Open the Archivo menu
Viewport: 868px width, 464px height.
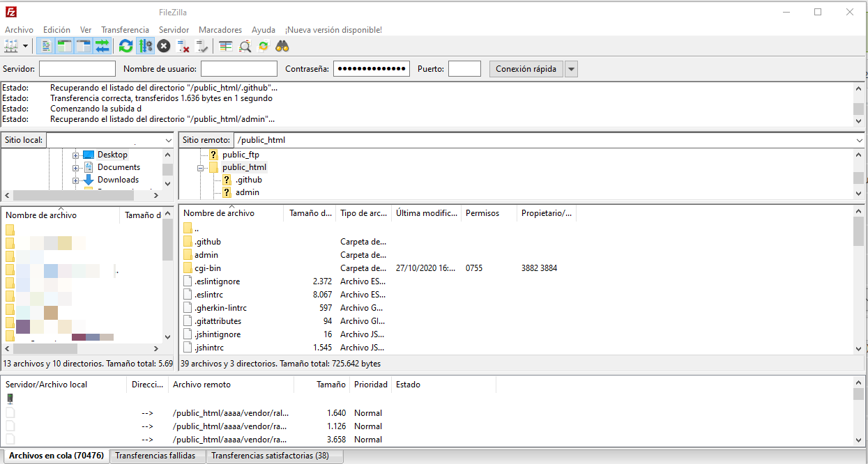pos(19,30)
